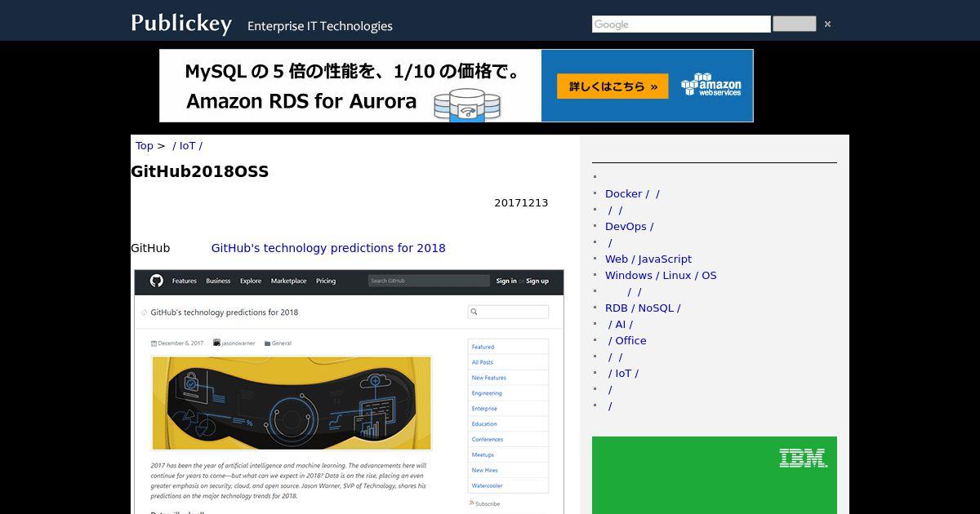Click the jasoncwarner author avatar
Viewport: 980px width, 514px height.
coord(216,343)
